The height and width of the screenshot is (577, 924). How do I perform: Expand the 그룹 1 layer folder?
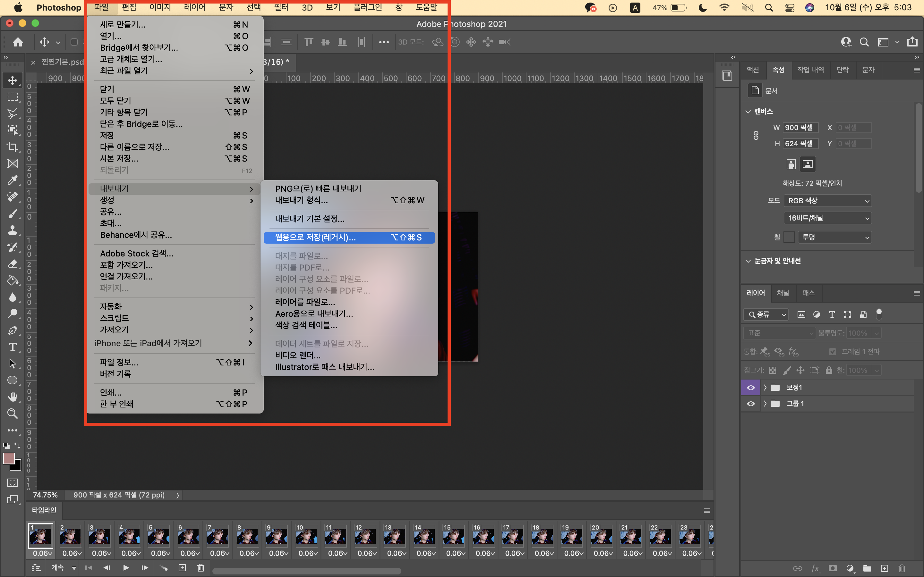765,404
